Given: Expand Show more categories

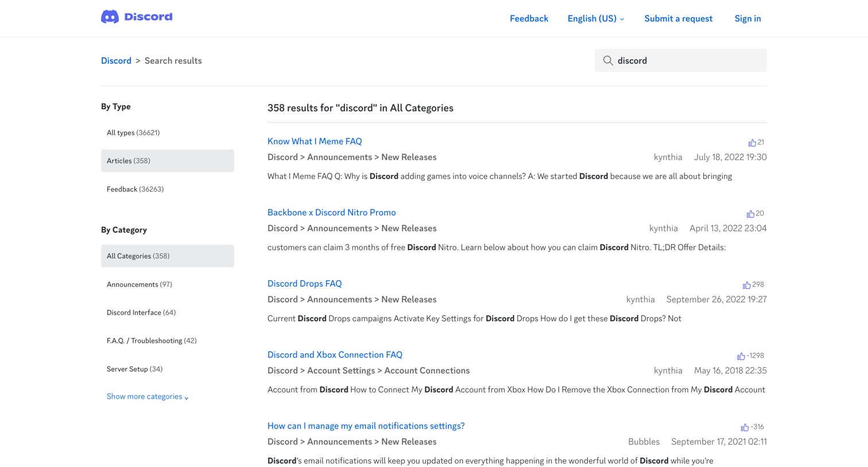Looking at the screenshot, I should (148, 396).
